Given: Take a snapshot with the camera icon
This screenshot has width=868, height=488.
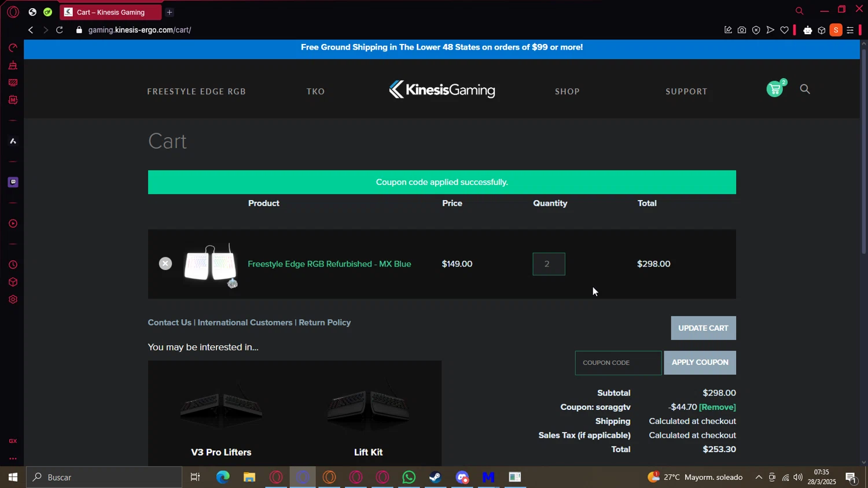Looking at the screenshot, I should point(742,30).
